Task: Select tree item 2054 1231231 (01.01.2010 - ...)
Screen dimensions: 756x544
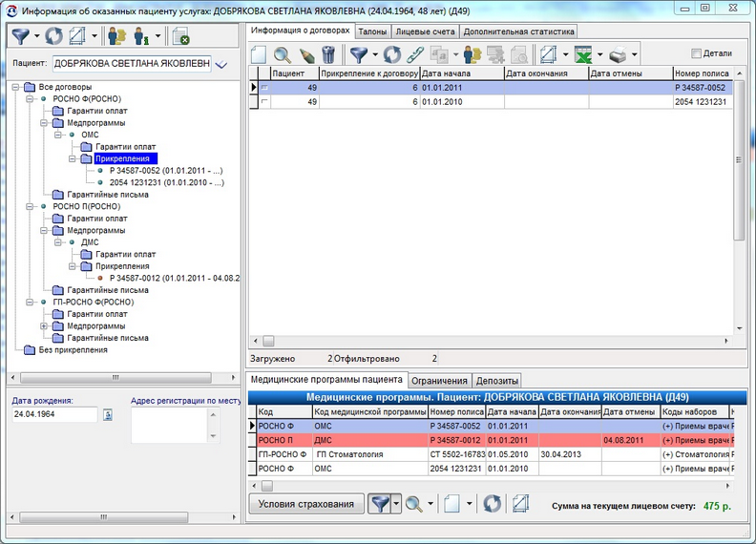Action: (167, 183)
